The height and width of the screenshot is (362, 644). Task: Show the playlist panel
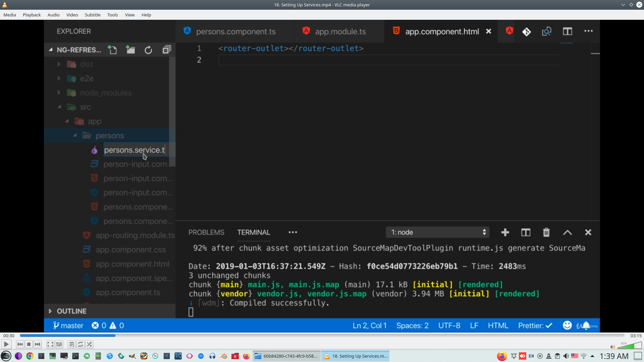click(71, 344)
